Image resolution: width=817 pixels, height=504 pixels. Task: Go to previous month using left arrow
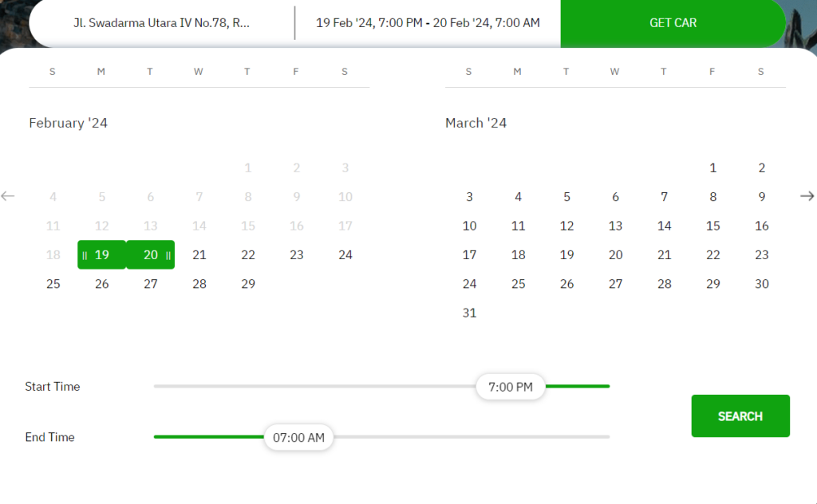(8, 196)
